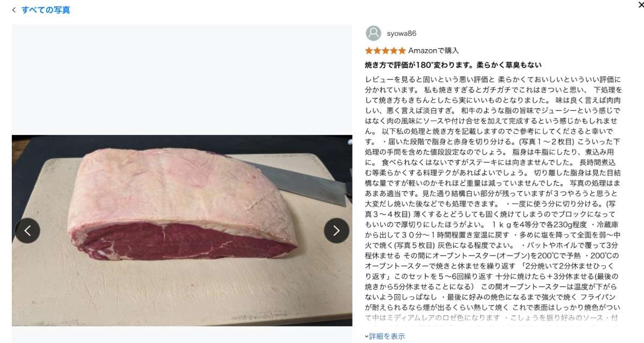The width and height of the screenshot is (644, 343).
Task: Select the Amazonで購入 label
Action: (434, 50)
